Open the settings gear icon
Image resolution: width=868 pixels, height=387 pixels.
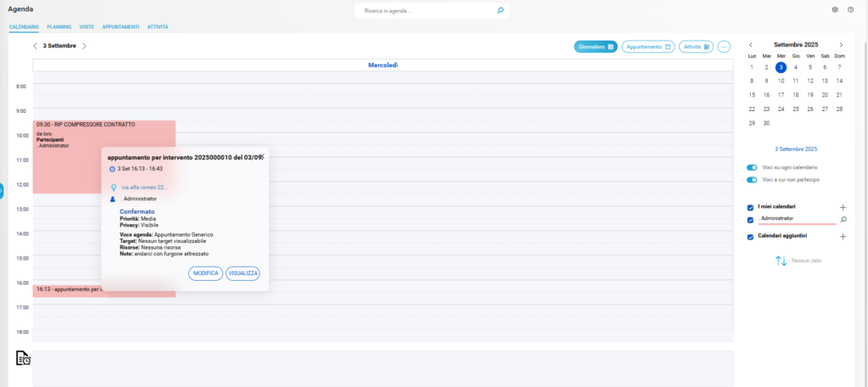coord(835,10)
